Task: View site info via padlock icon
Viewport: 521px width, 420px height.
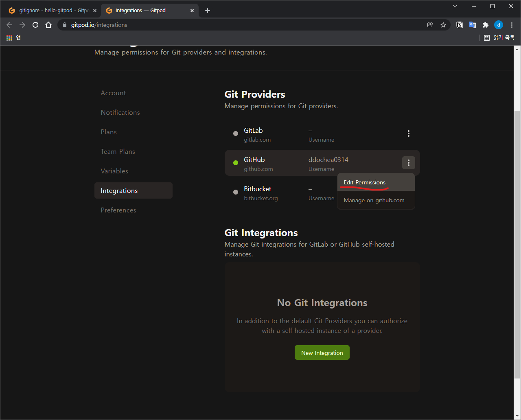Action: coord(64,25)
